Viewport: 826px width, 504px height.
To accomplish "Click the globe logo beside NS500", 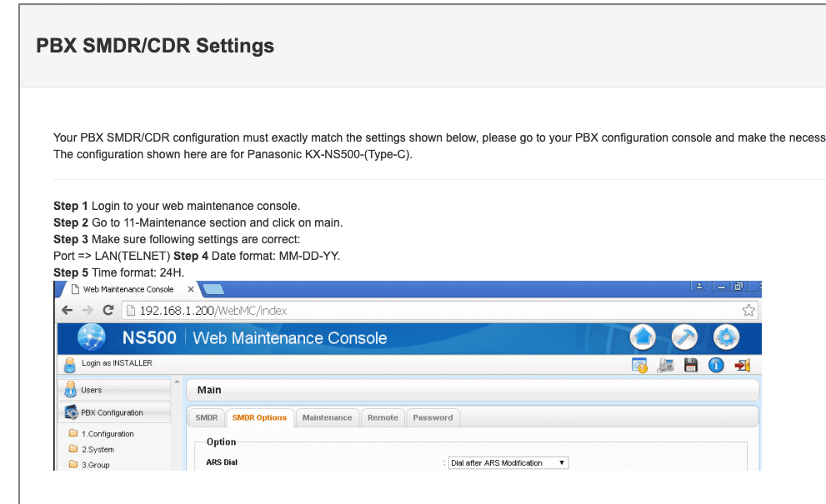I will (92, 337).
